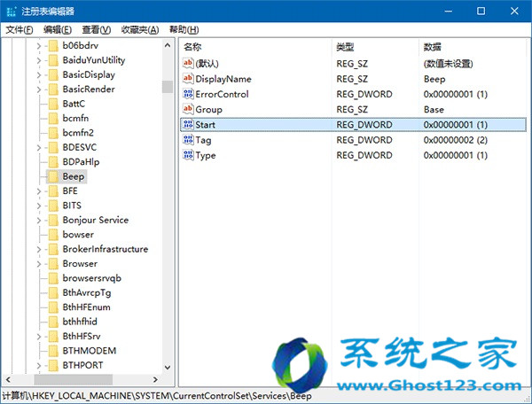The width and height of the screenshot is (532, 404).
Task: Click Registry Editor icon in title bar
Action: pos(11,11)
